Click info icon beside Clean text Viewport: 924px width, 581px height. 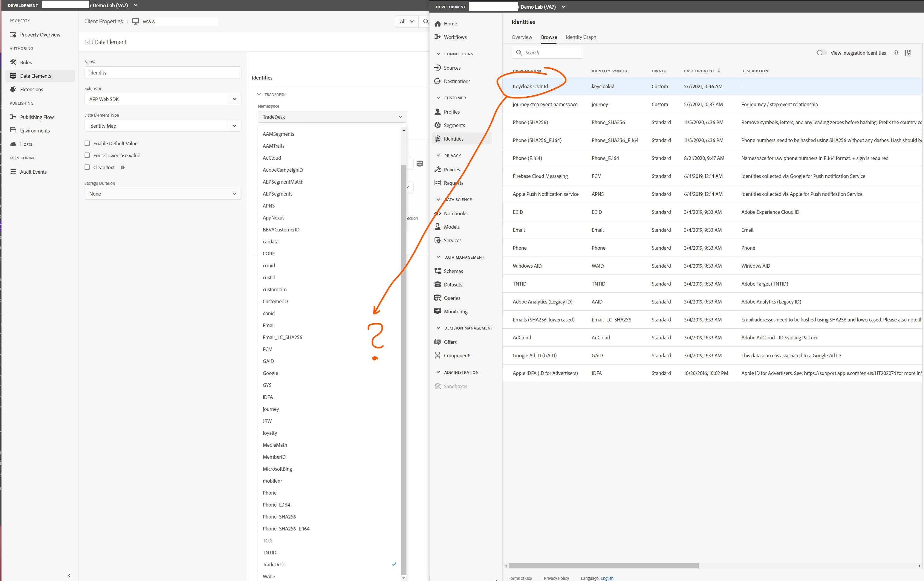[123, 167]
